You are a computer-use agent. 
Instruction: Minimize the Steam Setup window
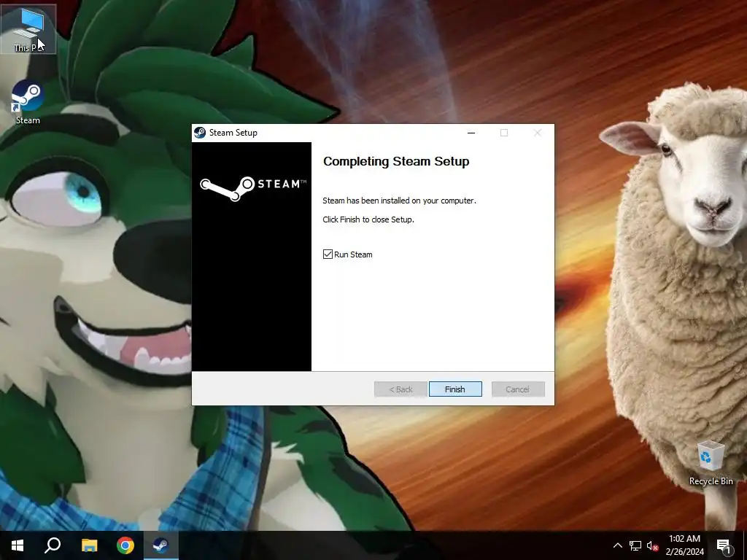pyautogui.click(x=471, y=133)
